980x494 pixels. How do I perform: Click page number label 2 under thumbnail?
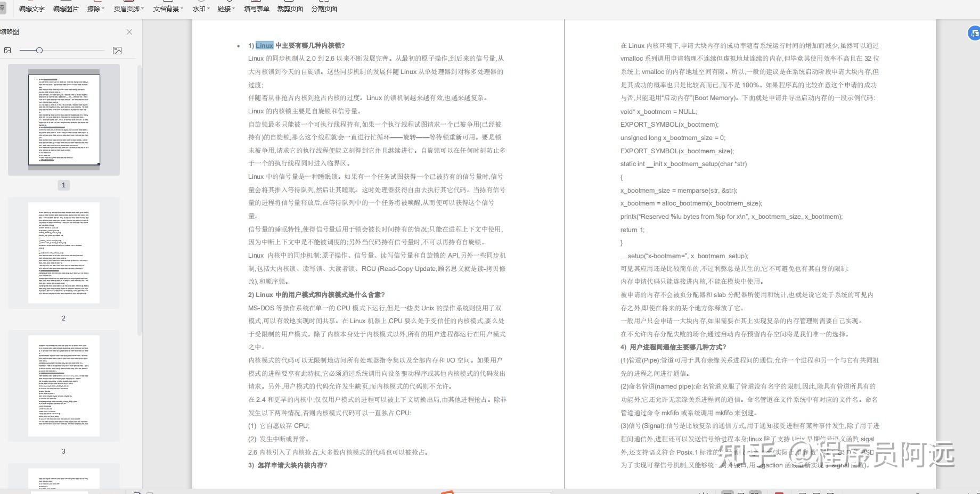63,318
